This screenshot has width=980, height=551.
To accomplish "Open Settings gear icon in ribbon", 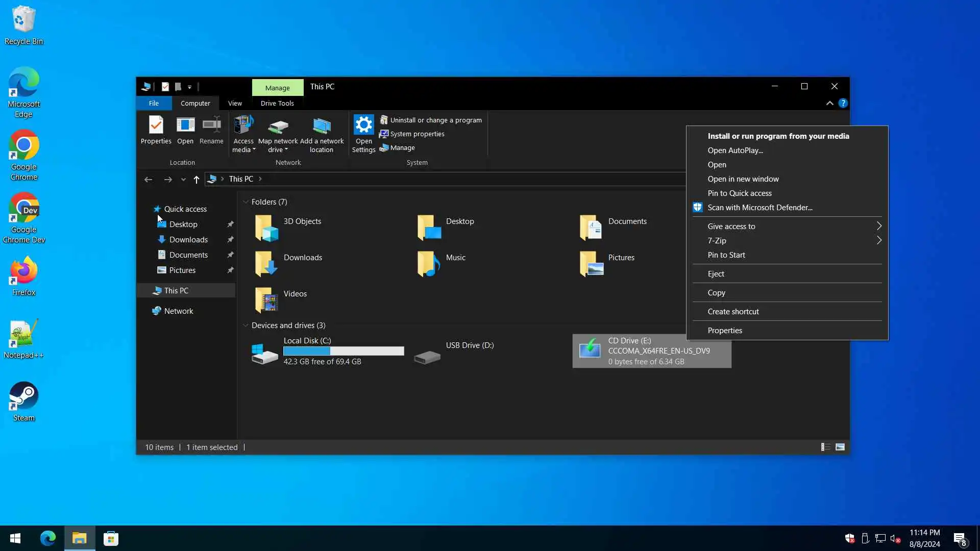I will pyautogui.click(x=363, y=125).
